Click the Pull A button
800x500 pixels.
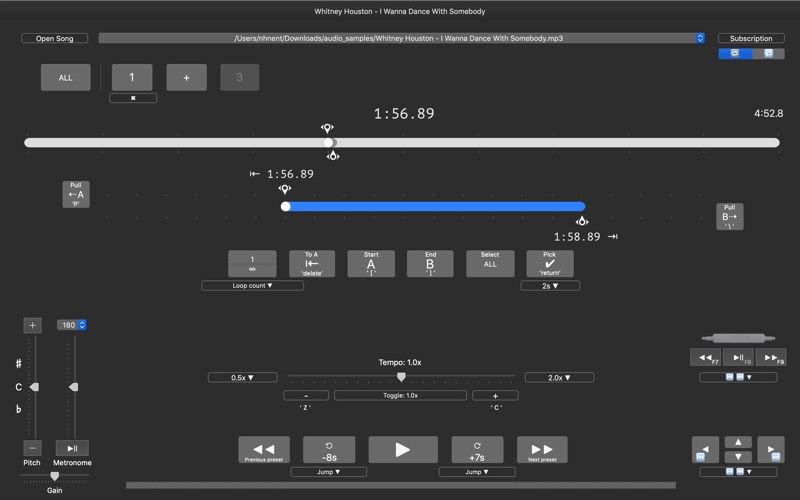[x=76, y=194]
